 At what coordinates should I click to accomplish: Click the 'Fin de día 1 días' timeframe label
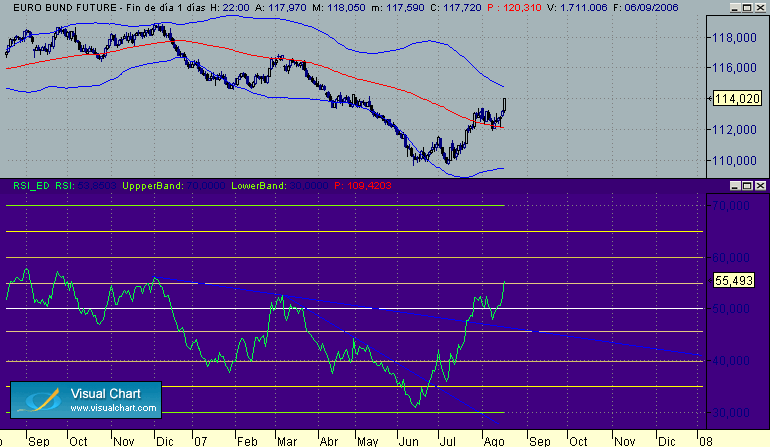(166, 8)
